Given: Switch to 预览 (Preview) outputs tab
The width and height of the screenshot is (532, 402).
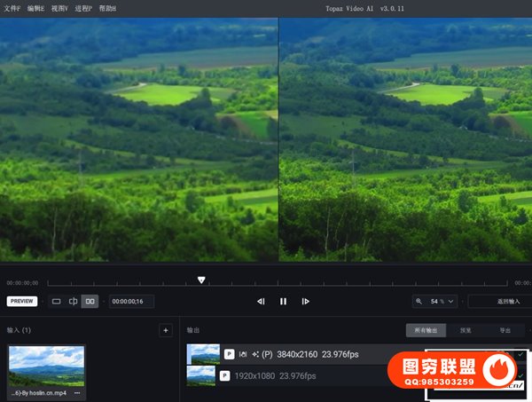Looking at the screenshot, I should 465,330.
